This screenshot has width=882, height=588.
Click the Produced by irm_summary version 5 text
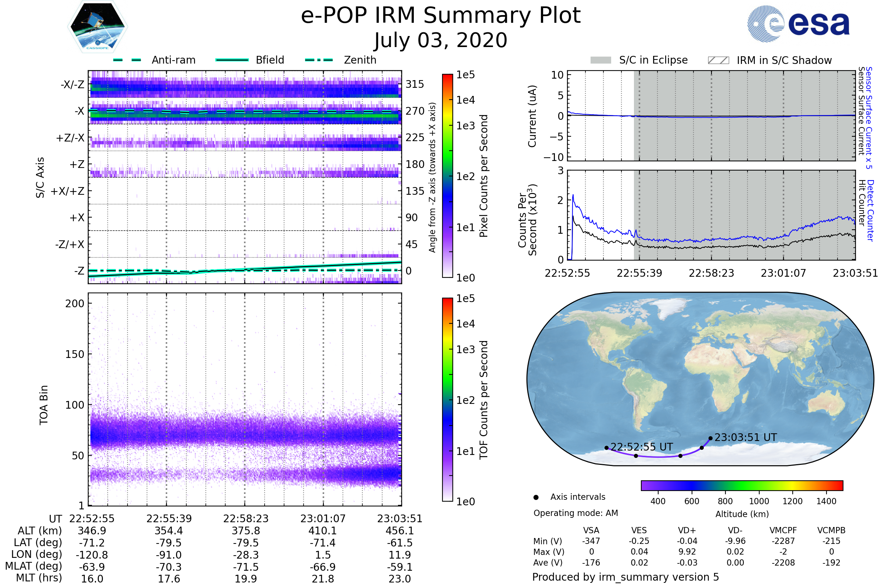pyautogui.click(x=625, y=577)
